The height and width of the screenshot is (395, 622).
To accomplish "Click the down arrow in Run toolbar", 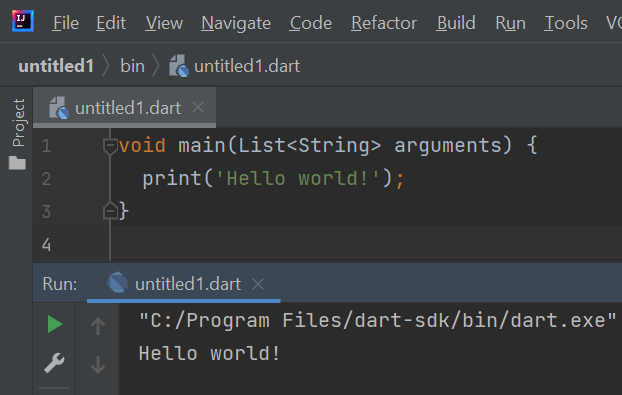I will pyautogui.click(x=98, y=365).
